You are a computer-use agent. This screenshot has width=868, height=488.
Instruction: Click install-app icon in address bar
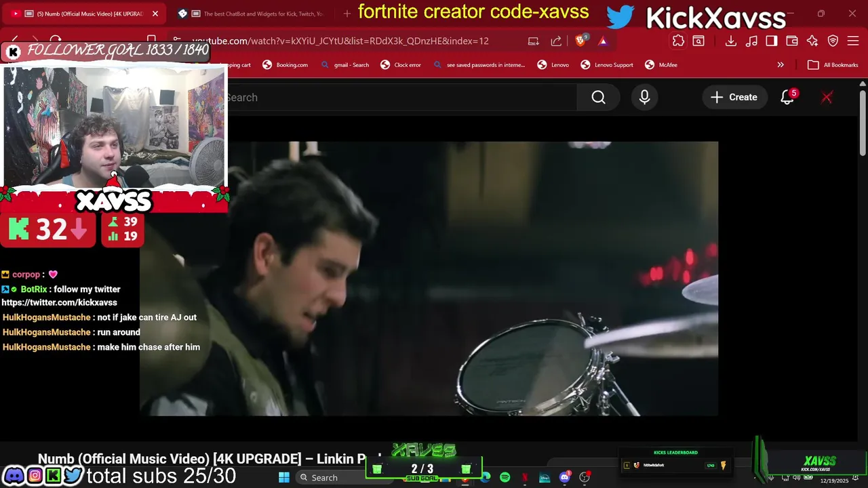[534, 41]
